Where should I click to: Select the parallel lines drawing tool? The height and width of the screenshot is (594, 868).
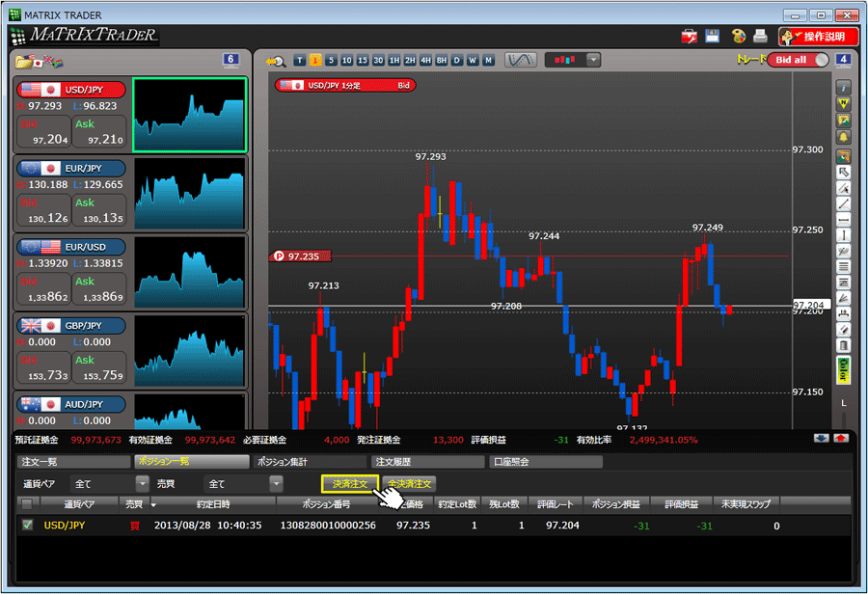pos(843,267)
